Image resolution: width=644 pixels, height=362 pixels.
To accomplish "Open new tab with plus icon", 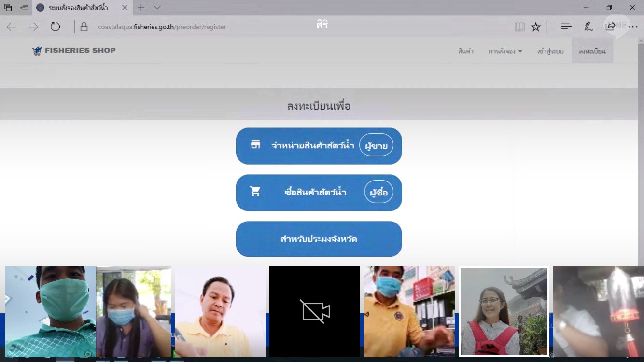I will coord(141,8).
